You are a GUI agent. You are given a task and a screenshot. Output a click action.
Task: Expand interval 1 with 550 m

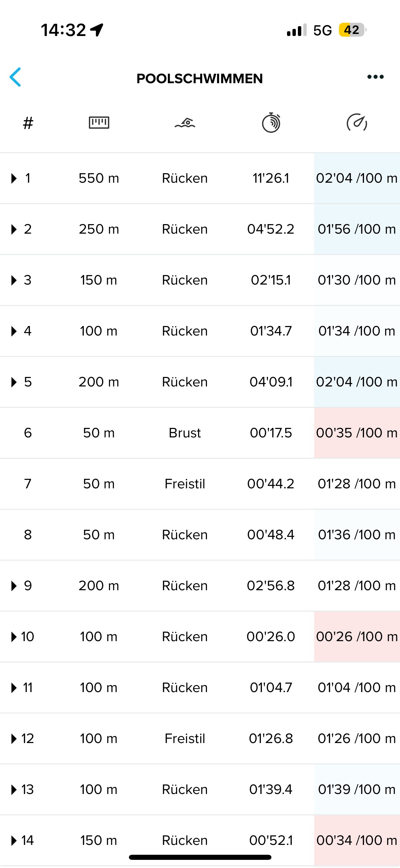point(200,178)
